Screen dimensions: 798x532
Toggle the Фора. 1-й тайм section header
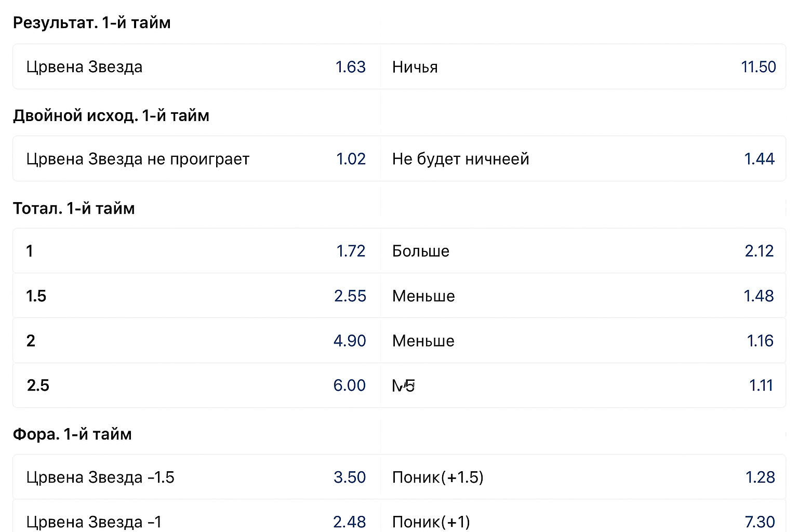72,434
